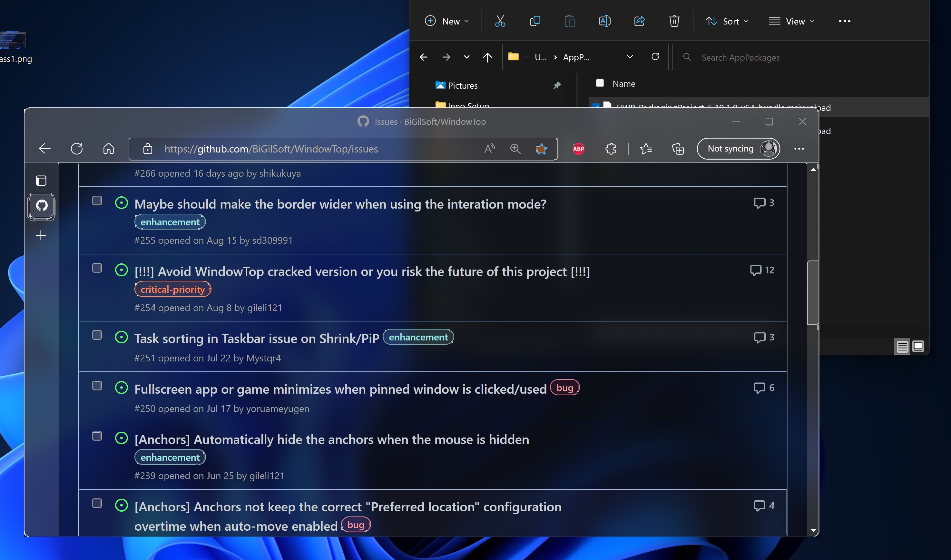Click the critical-priority label

point(173,289)
